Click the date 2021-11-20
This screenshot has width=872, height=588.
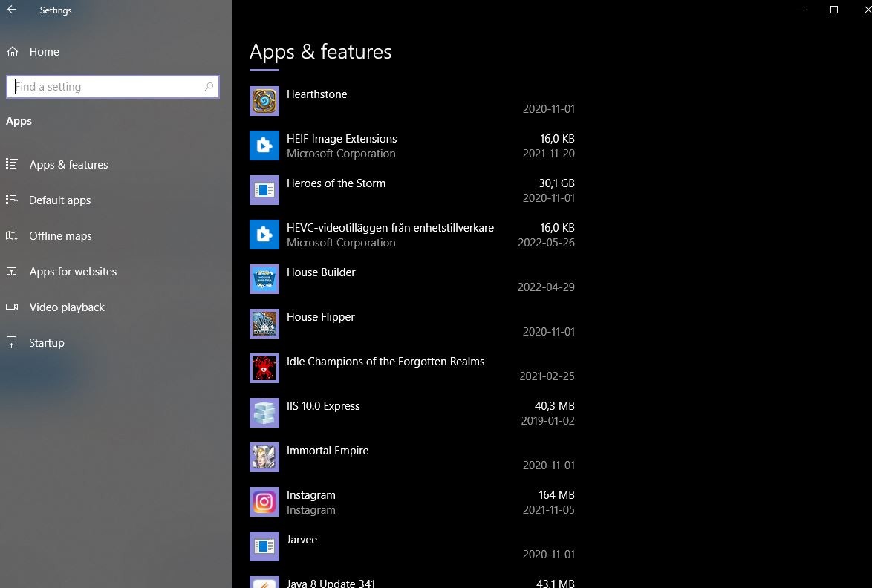548,154
